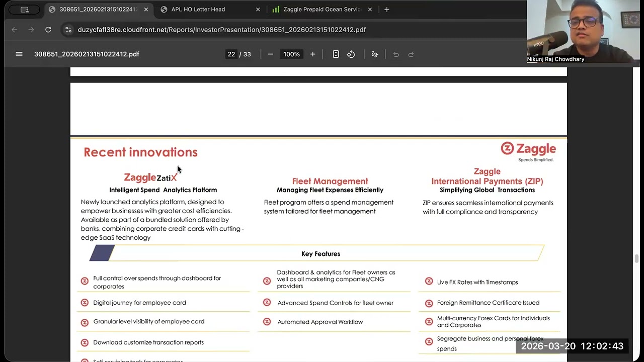Open the tab search window button
The width and height of the screenshot is (644, 362).
(x=24, y=10)
